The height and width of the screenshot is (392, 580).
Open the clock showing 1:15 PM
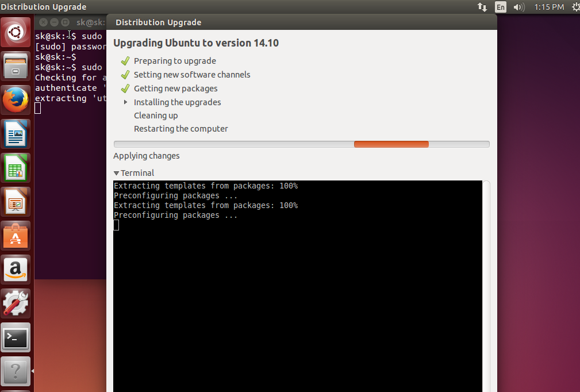point(549,7)
